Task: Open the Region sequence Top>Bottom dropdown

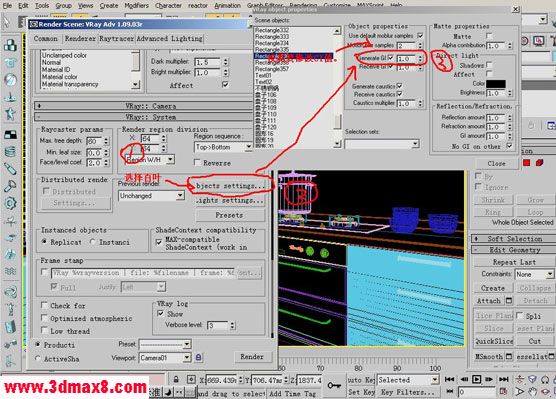Action: coord(223,147)
